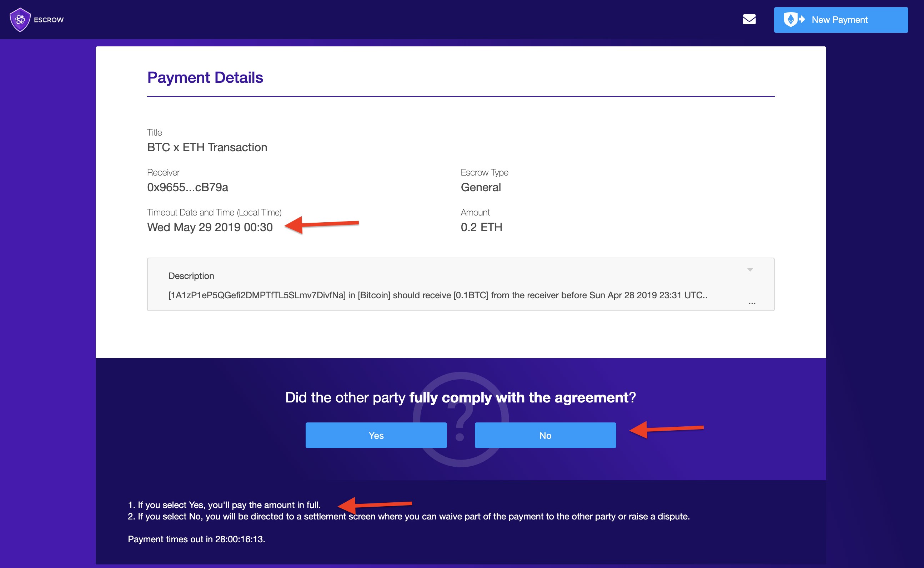Click the BTC x ETH Transaction title
This screenshot has width=924, height=568.
(x=207, y=147)
